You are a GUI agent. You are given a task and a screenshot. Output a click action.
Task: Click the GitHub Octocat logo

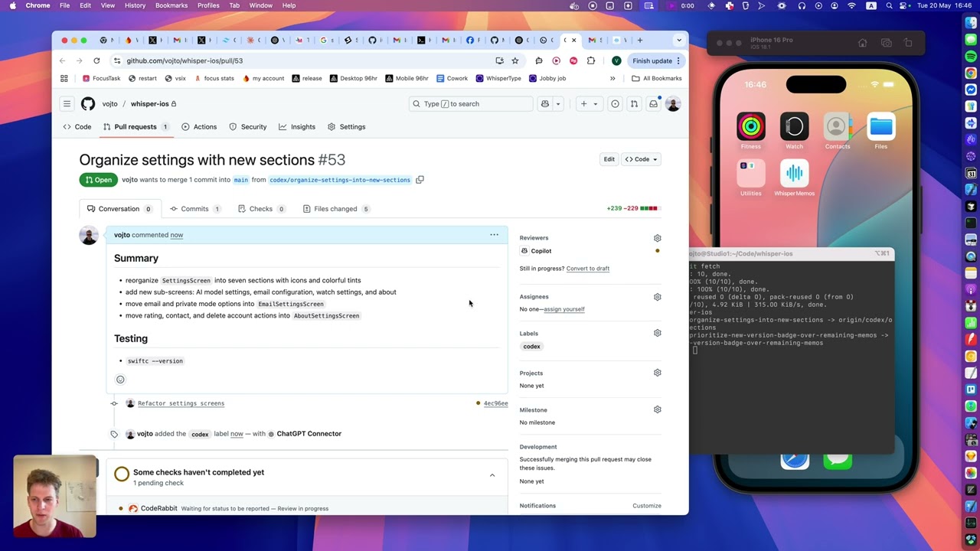coord(88,104)
